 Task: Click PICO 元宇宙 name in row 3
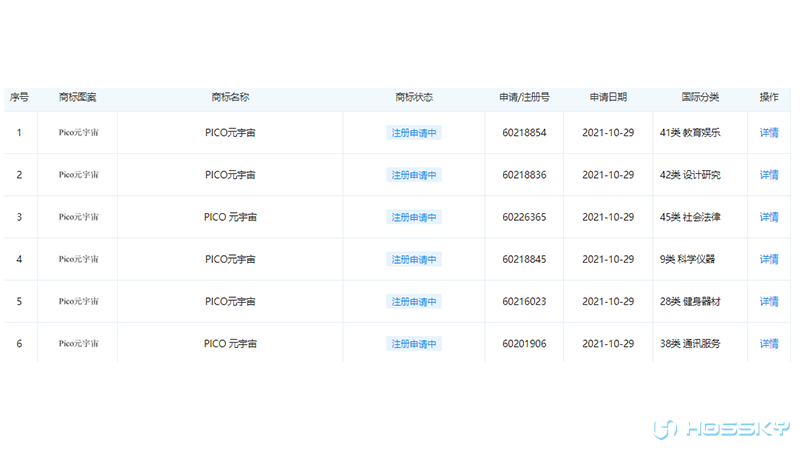pyautogui.click(x=230, y=217)
